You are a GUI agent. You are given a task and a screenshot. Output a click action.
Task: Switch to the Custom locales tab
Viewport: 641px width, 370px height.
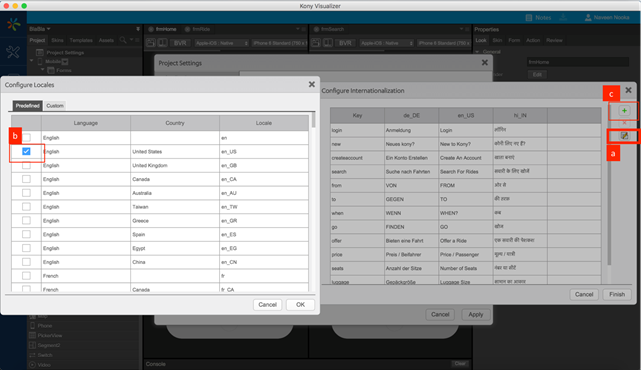(x=55, y=105)
